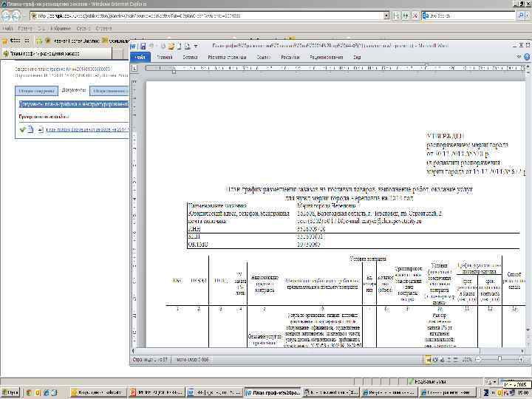Click the compatibility view icon beside the address bar
Screen dimensions: 532x399
(396, 16)
